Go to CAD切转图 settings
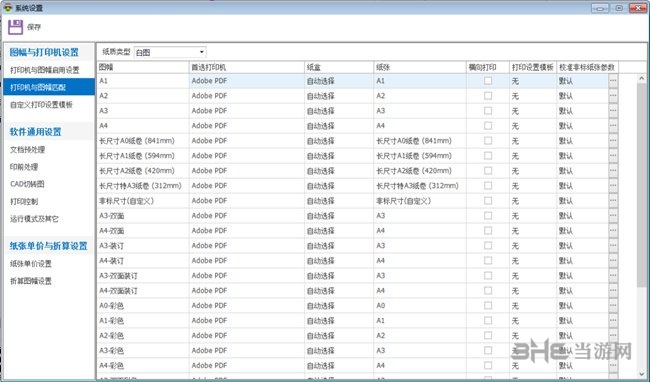 (x=27, y=184)
